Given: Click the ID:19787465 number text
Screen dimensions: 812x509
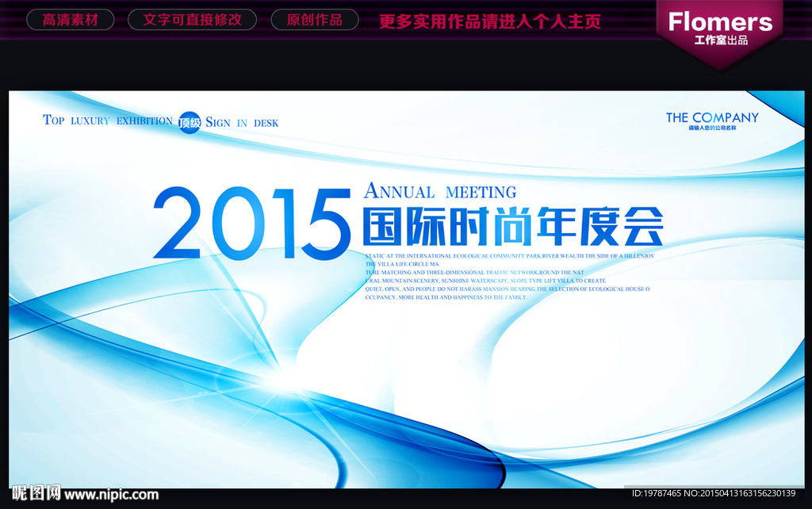Looking at the screenshot, I should (x=656, y=493).
